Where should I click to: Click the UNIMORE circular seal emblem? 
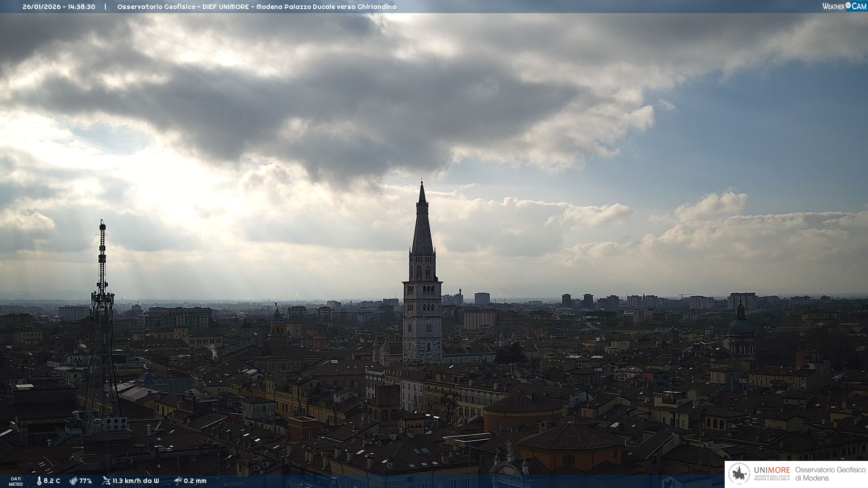740,474
